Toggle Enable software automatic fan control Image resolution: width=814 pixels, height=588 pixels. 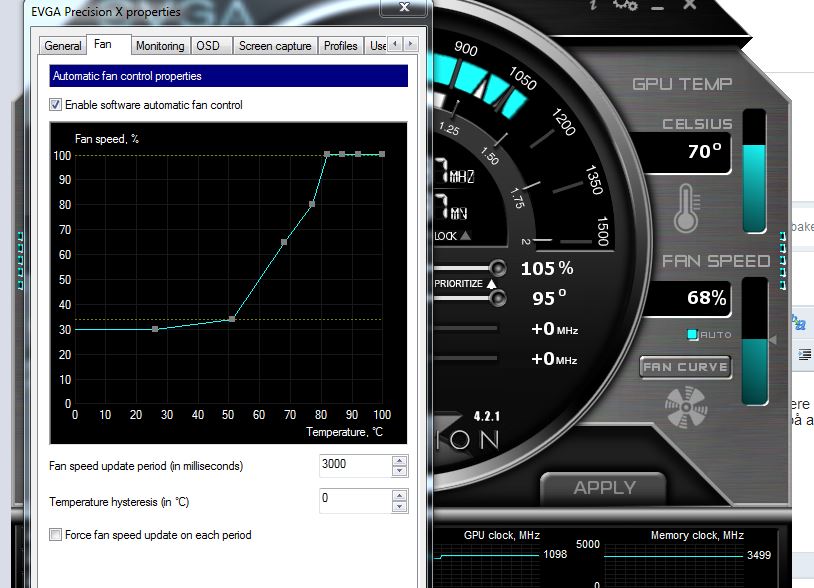pyautogui.click(x=56, y=105)
